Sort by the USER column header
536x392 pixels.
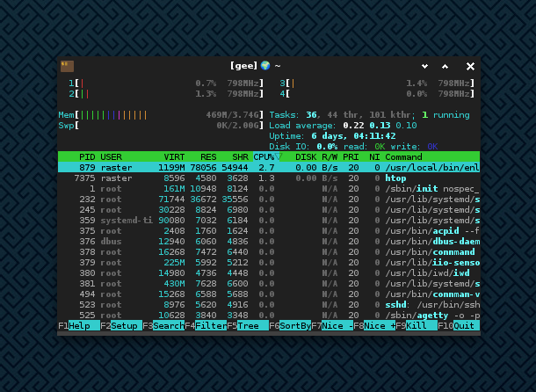click(111, 157)
